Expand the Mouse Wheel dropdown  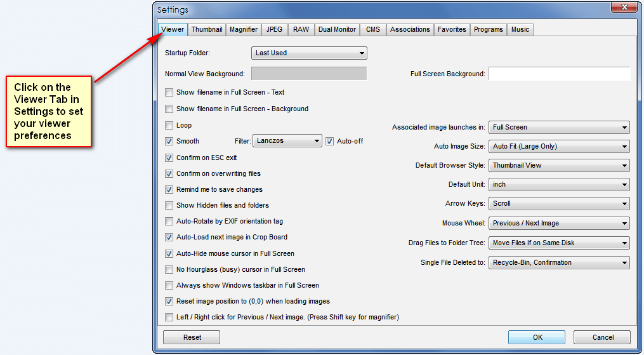coord(558,224)
